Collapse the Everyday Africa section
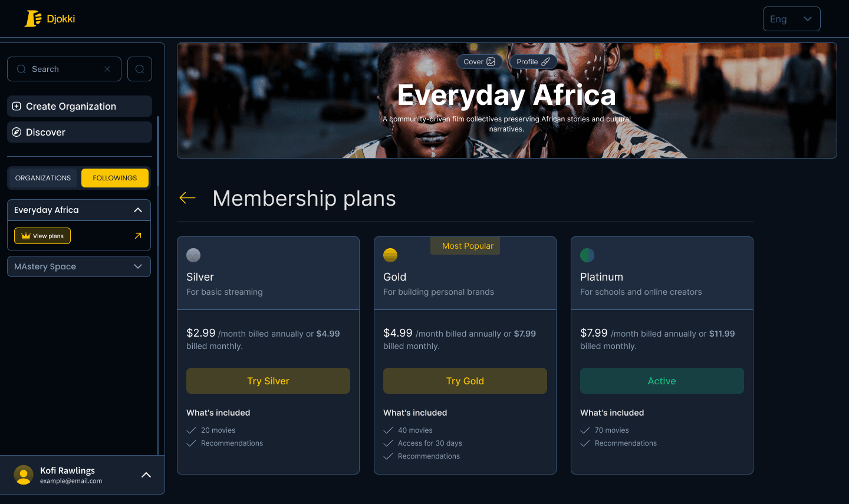This screenshot has height=504, width=849. 137,210
